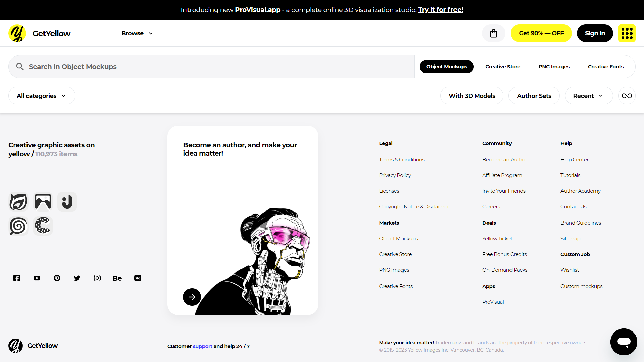The height and width of the screenshot is (362, 644).
Task: Open the VK social icon
Action: click(x=138, y=278)
